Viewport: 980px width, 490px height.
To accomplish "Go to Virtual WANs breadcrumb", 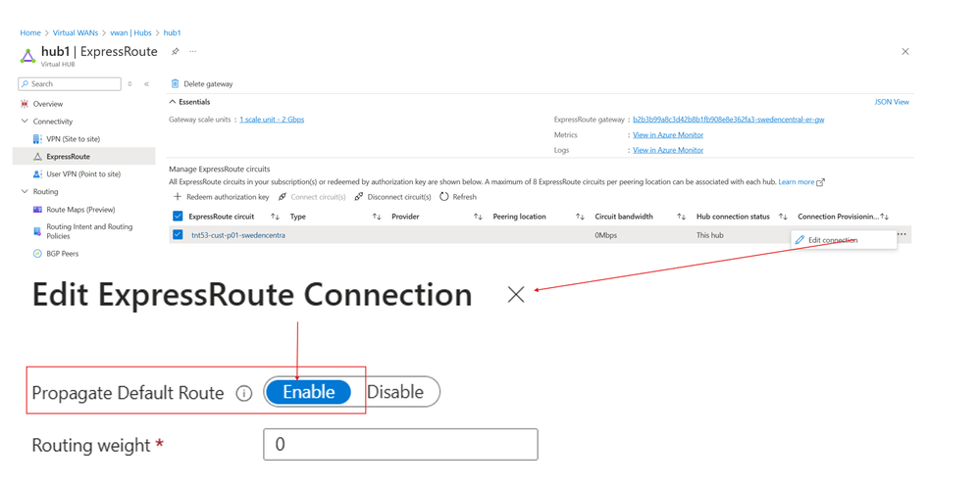I will (x=76, y=32).
